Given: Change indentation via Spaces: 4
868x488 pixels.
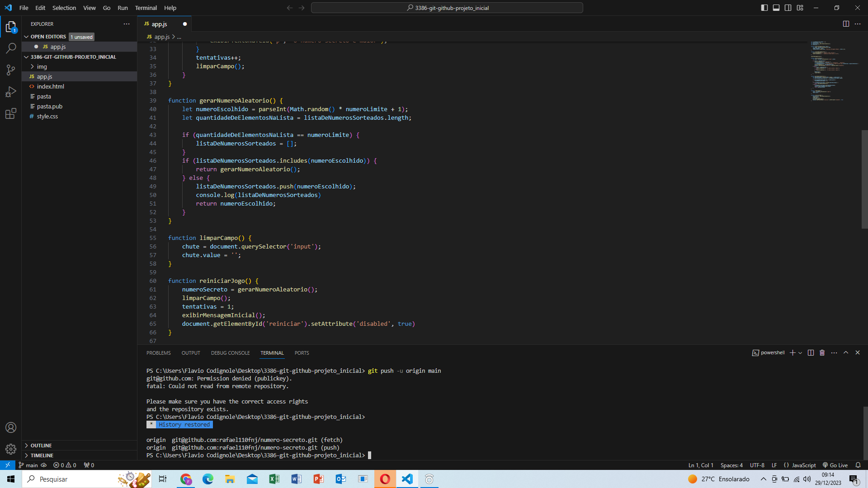Looking at the screenshot, I should (731, 465).
